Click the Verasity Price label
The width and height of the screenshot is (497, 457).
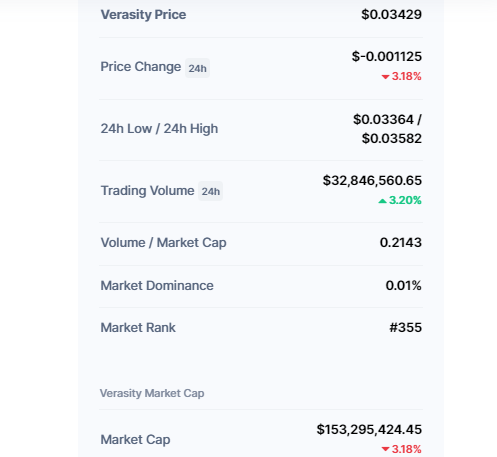(143, 15)
